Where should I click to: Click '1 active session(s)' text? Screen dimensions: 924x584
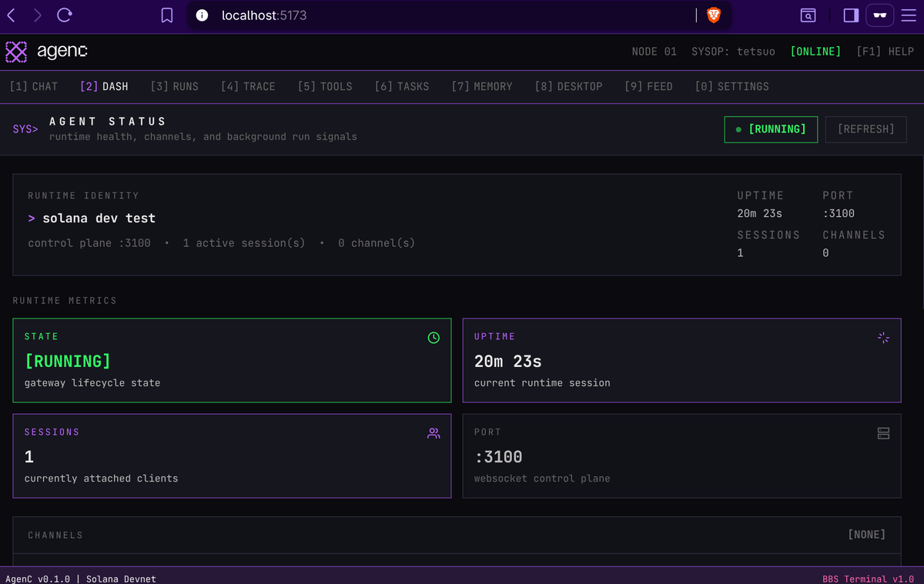click(x=244, y=243)
